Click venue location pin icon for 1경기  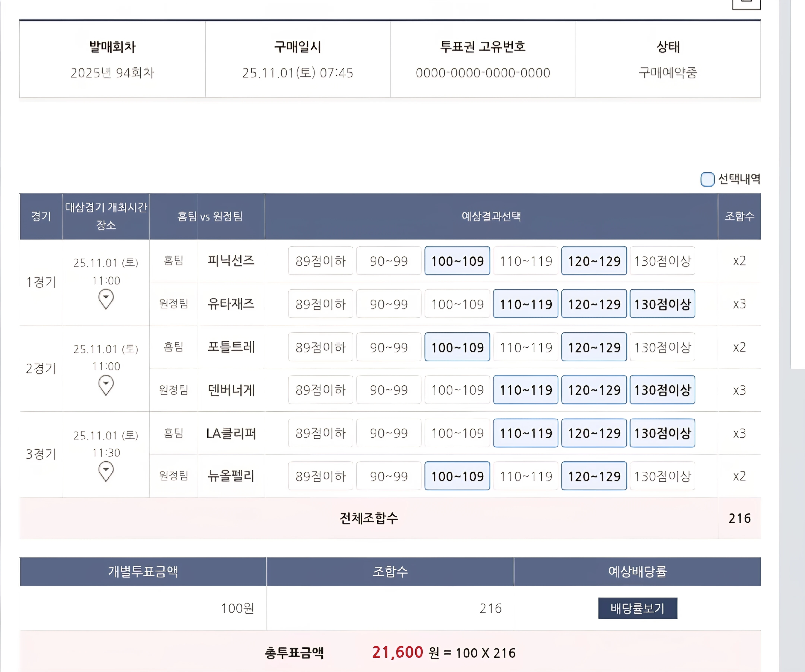(x=106, y=299)
